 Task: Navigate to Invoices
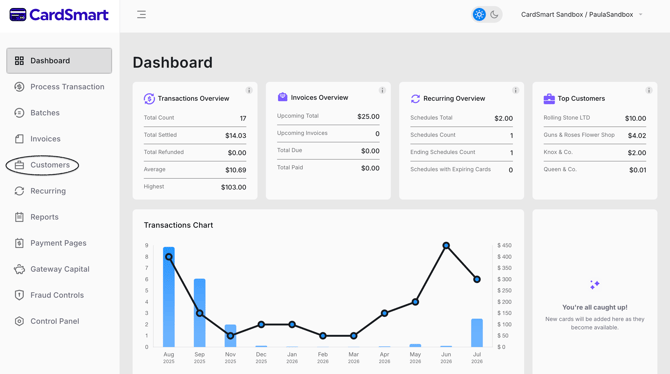[59, 139]
